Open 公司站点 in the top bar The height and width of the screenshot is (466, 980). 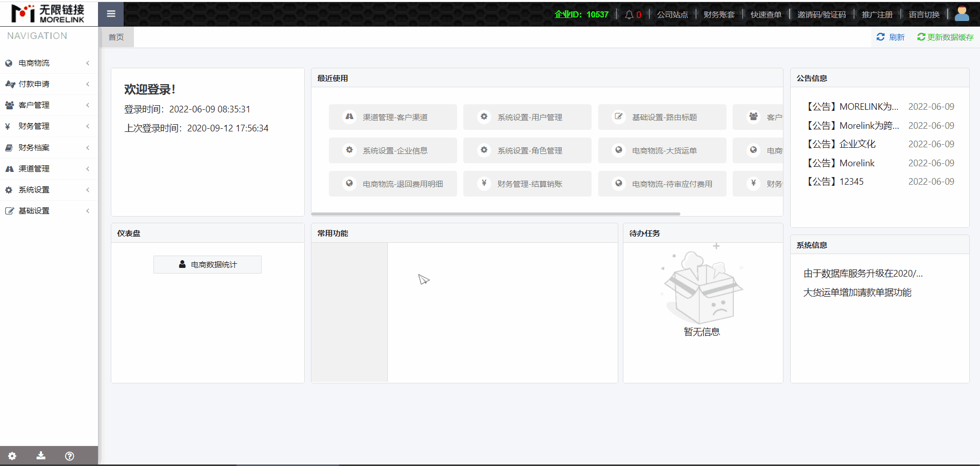click(x=672, y=14)
